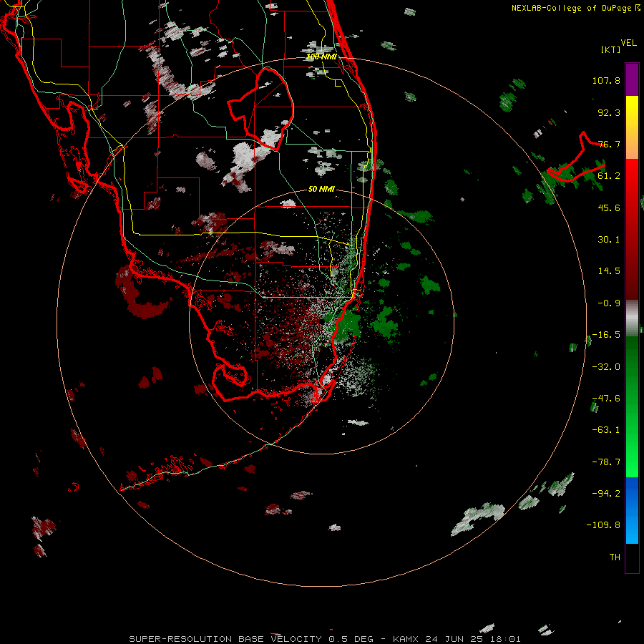Click the -109.8 velocity scale value
The image size is (644, 644).
tap(603, 525)
